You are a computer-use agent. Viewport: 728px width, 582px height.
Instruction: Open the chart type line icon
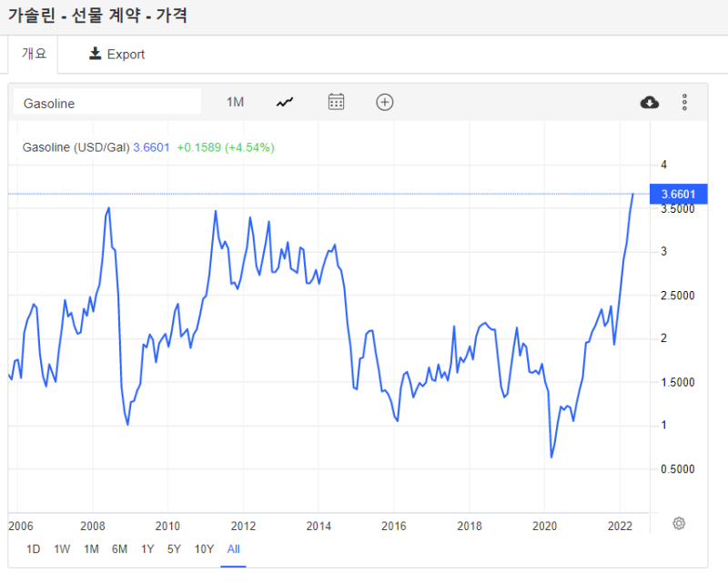pyautogui.click(x=285, y=102)
